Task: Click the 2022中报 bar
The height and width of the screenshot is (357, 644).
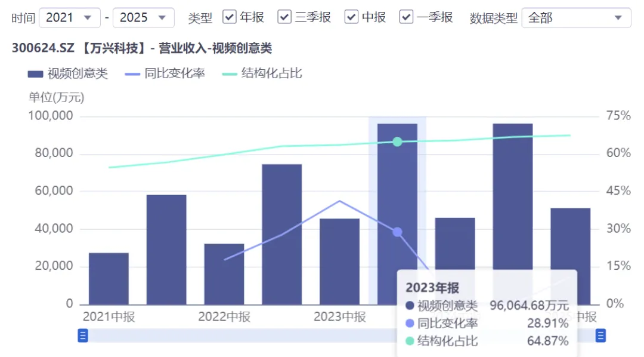Action: point(224,275)
